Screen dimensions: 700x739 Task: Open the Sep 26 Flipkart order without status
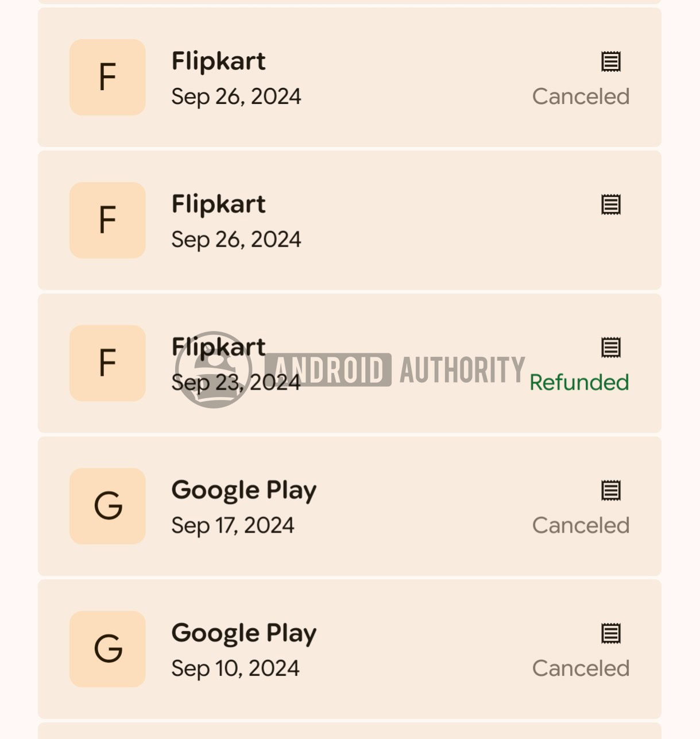click(350, 221)
